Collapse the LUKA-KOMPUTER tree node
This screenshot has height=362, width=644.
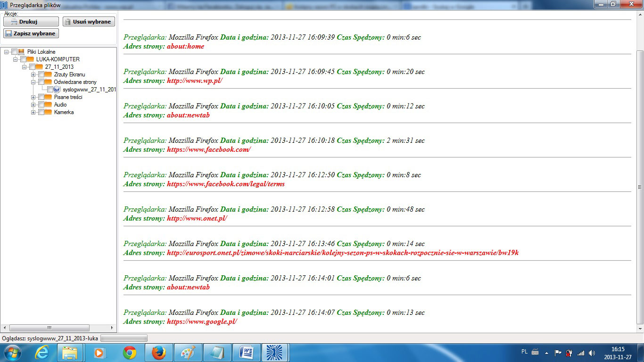point(16,59)
